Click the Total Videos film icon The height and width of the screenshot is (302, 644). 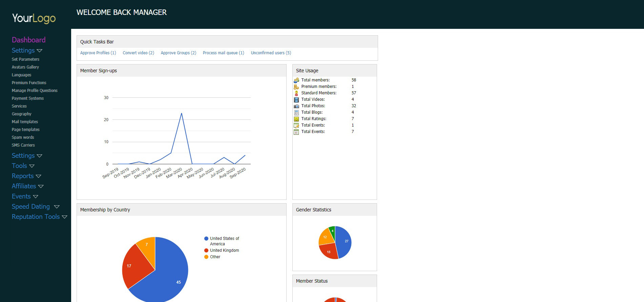tap(296, 100)
